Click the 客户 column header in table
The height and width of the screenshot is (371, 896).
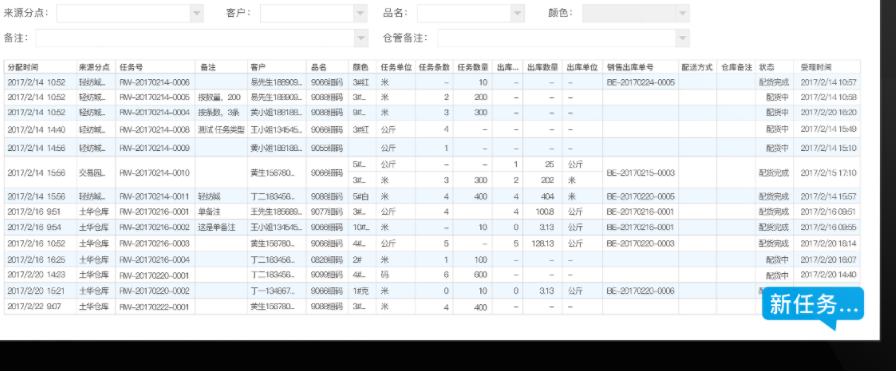[x=277, y=67]
